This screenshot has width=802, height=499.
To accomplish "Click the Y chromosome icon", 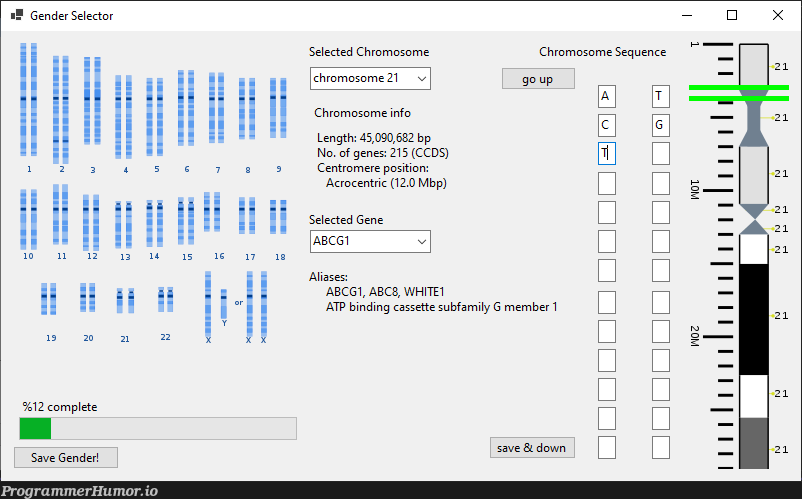I will pyautogui.click(x=224, y=304).
